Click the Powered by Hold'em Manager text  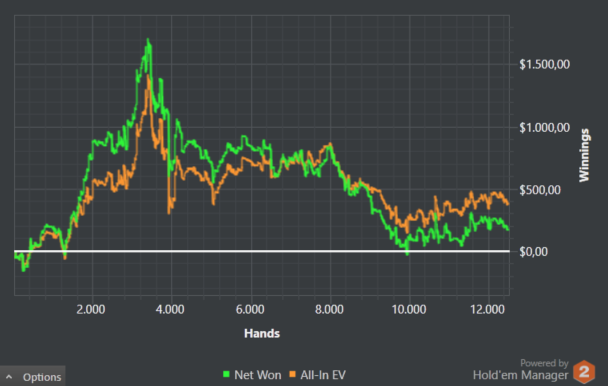[x=520, y=370]
